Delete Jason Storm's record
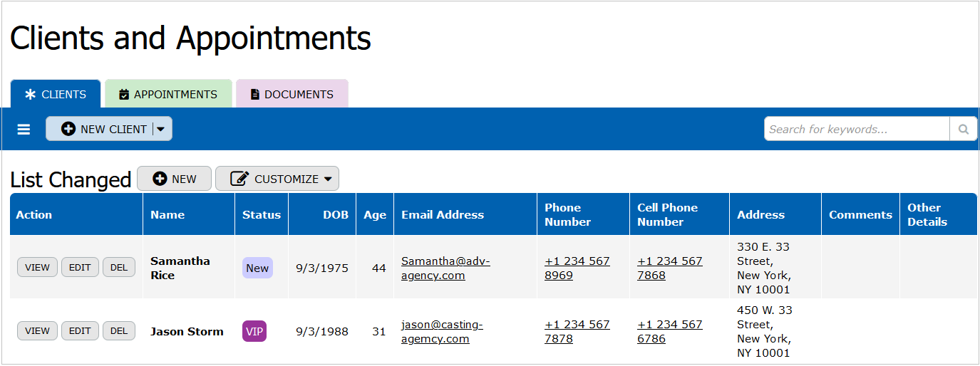 [x=119, y=331]
